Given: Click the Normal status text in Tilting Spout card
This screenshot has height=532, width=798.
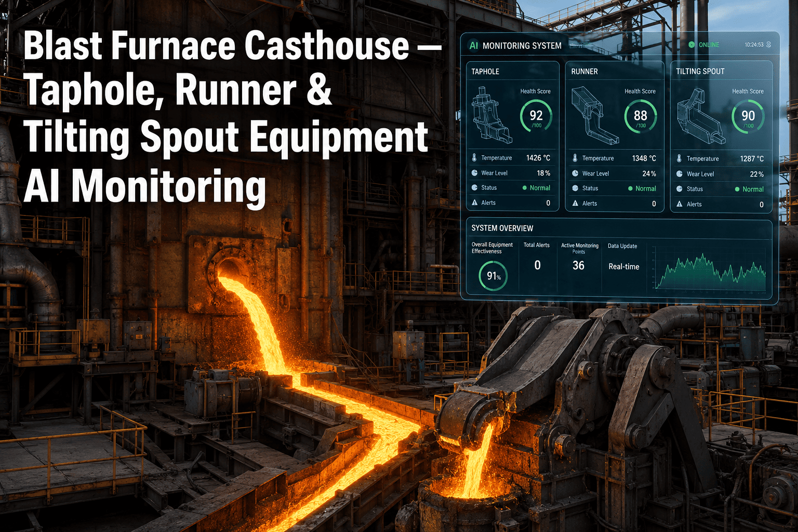Looking at the screenshot, I should coord(753,189).
